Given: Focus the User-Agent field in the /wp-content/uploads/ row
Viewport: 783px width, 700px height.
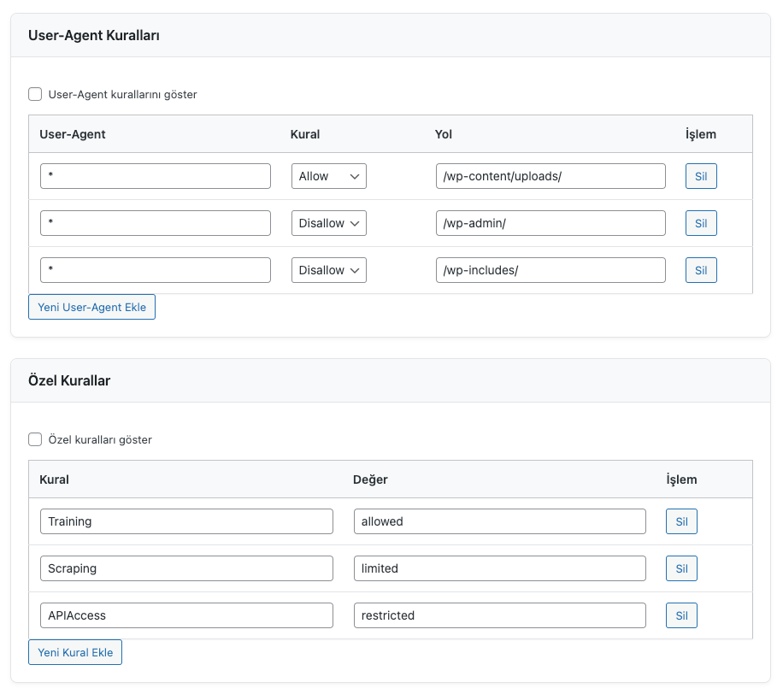Looking at the screenshot, I should (156, 176).
